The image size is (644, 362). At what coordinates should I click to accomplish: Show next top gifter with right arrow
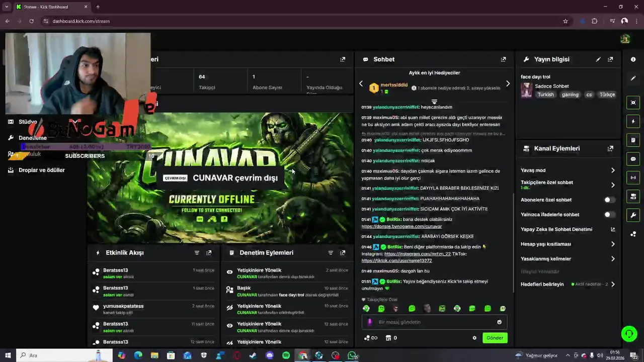coord(508,84)
